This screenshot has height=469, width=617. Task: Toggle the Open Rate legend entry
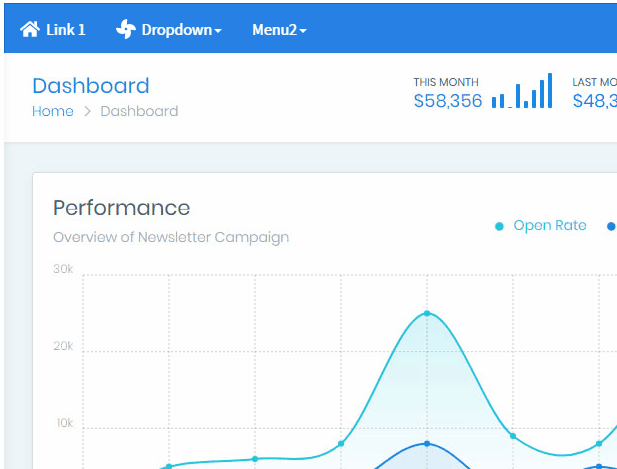541,226
